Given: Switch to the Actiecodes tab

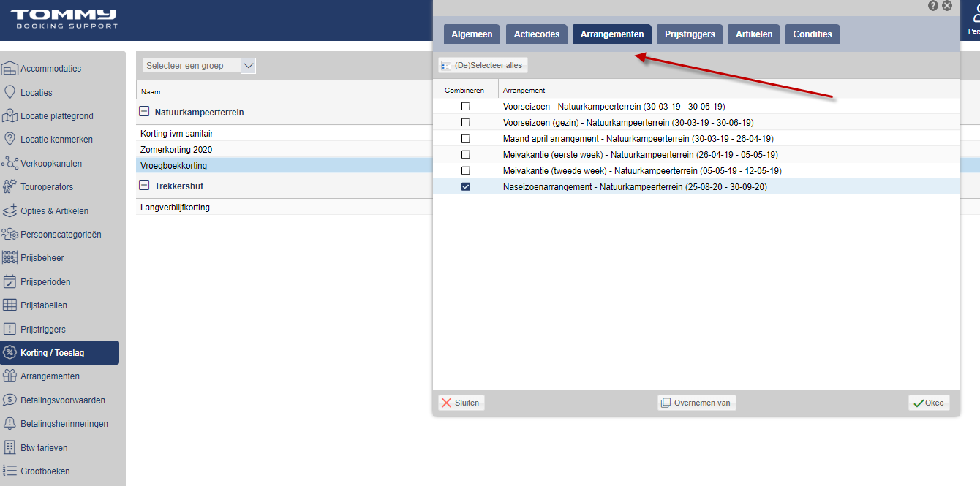Looking at the screenshot, I should pyautogui.click(x=537, y=34).
